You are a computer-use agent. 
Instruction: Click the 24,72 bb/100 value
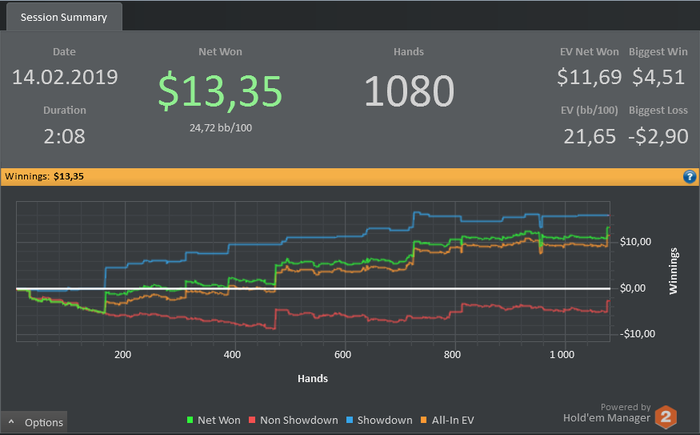coord(221,128)
